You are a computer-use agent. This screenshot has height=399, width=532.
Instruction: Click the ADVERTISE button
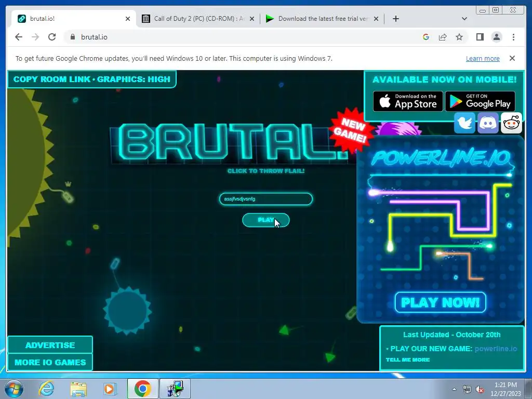(x=50, y=345)
